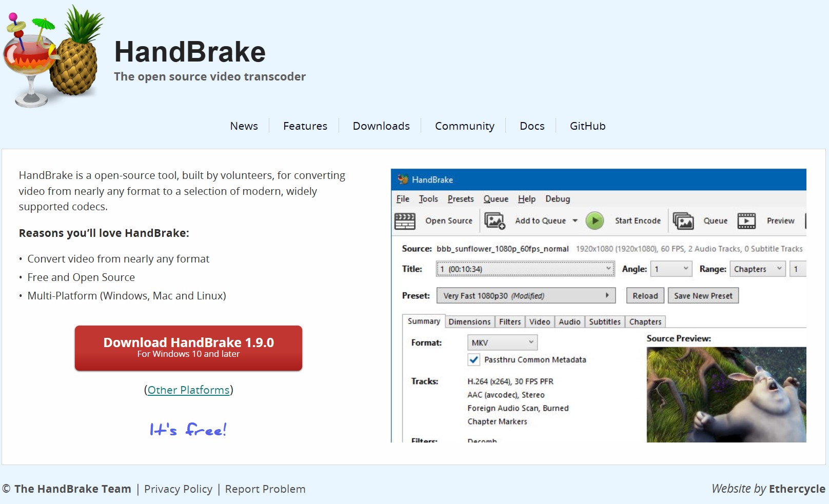Switch to the Audio tab
Viewport: 829px width, 504px height.
pos(569,321)
